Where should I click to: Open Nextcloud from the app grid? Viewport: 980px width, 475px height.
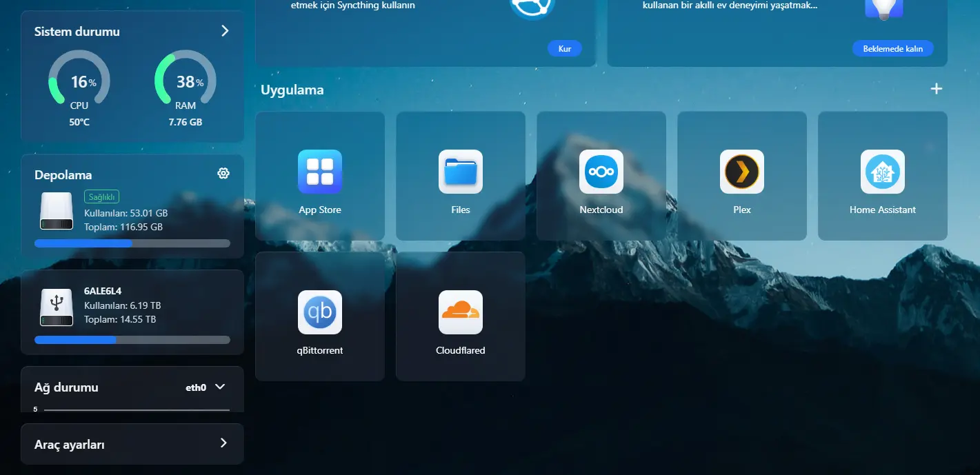(601, 176)
